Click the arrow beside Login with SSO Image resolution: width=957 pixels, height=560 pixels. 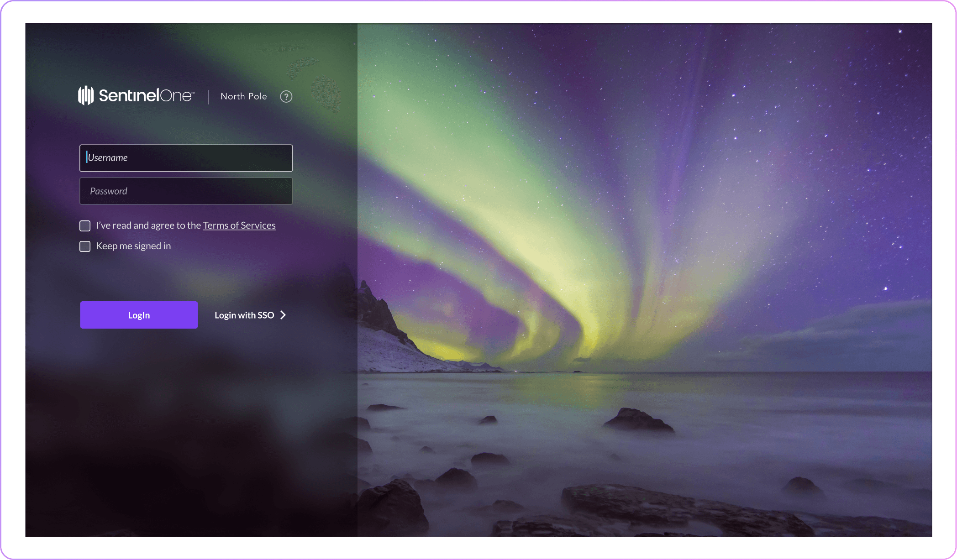283,315
